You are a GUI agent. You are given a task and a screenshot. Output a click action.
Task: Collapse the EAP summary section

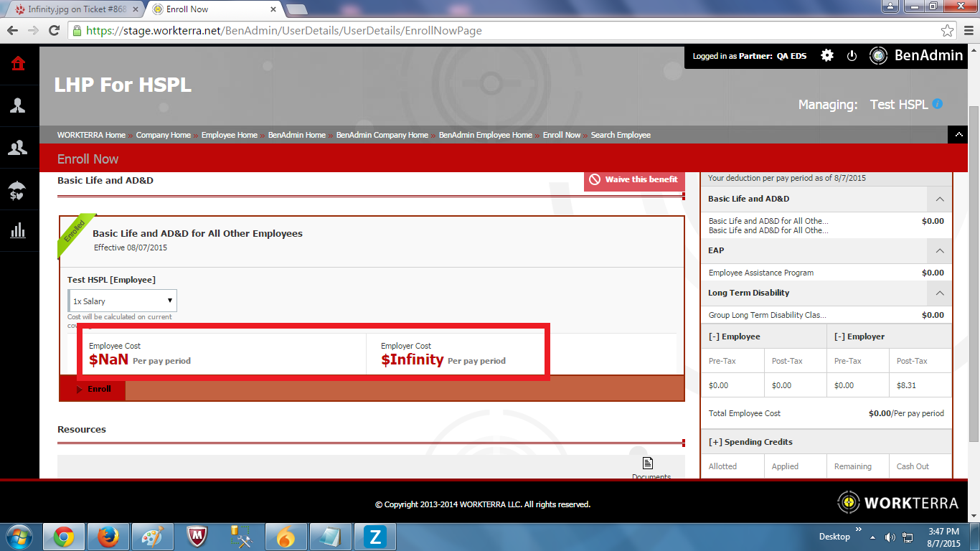(x=939, y=250)
